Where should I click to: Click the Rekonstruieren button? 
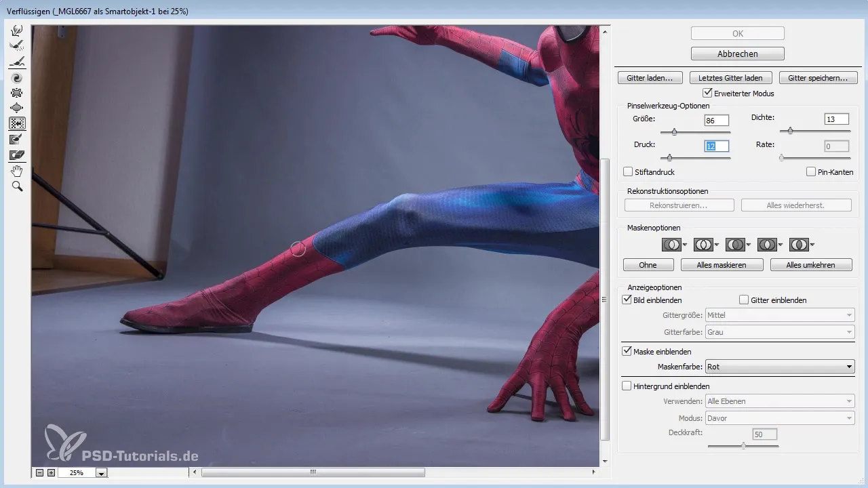(679, 205)
